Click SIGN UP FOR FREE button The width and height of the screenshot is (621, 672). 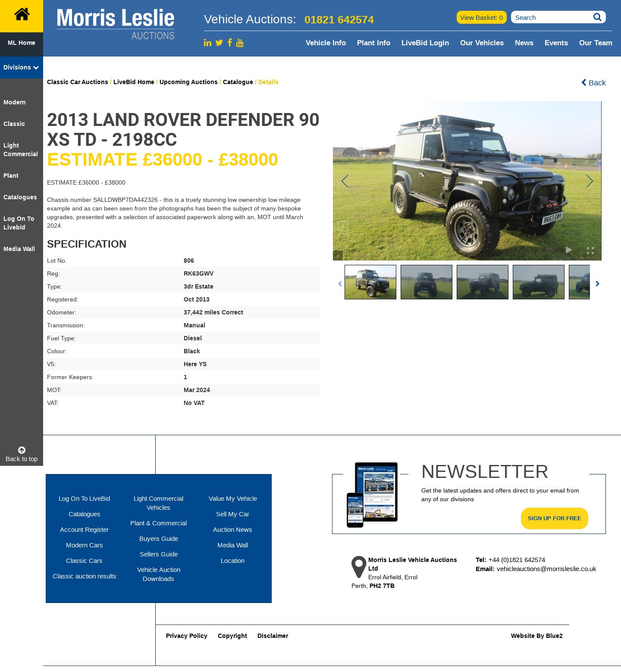[x=555, y=518]
